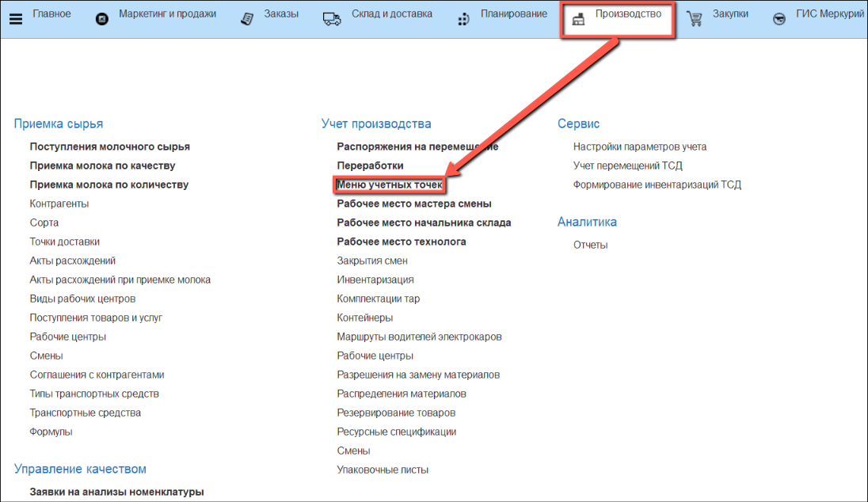Open Заявки на анализы номенклатуры
The height and width of the screenshot is (502, 868).
[x=116, y=492]
